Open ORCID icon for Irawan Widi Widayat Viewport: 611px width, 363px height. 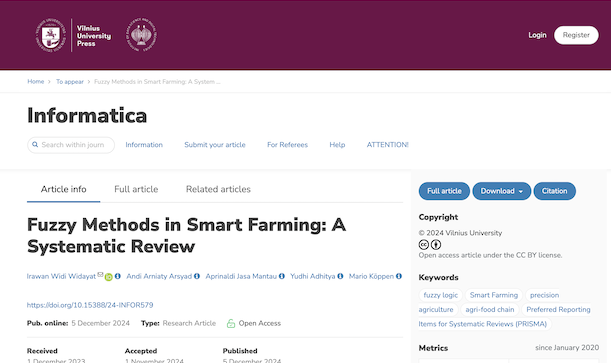[109, 277]
